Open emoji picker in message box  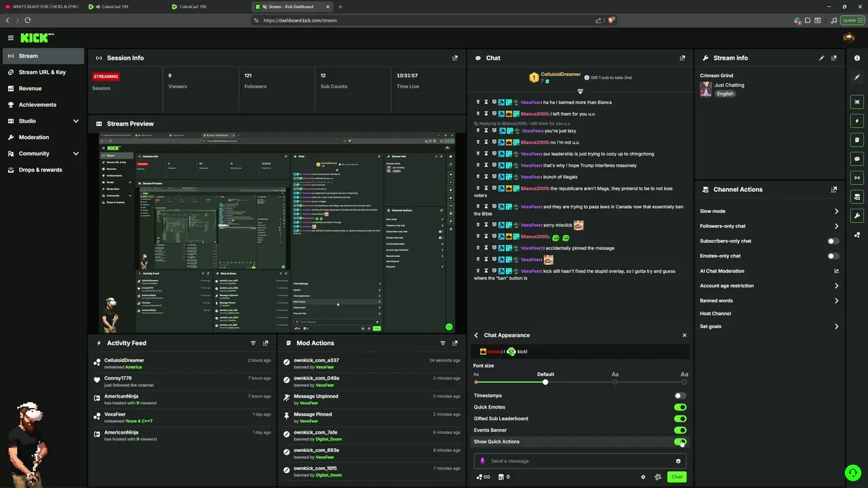pos(678,462)
